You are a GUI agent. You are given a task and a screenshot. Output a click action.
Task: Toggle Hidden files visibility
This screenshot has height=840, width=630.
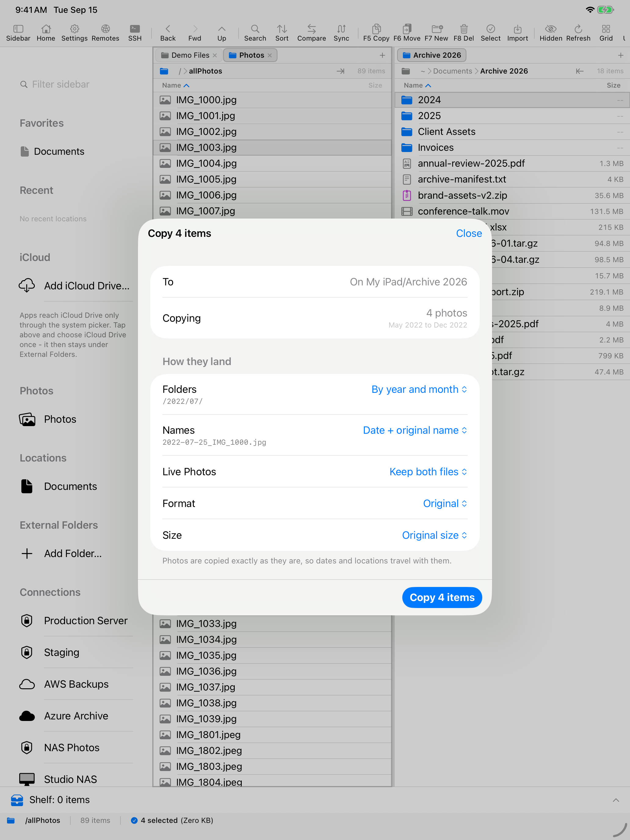tap(551, 33)
